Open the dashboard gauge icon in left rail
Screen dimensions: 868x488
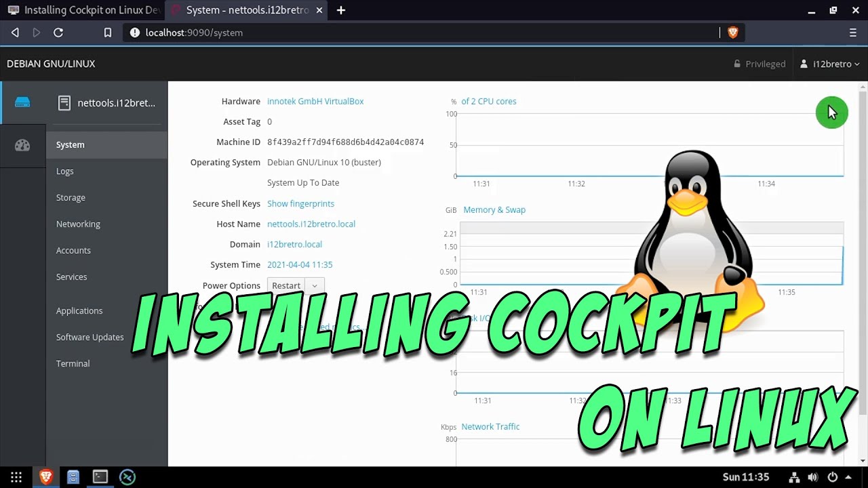coord(22,145)
